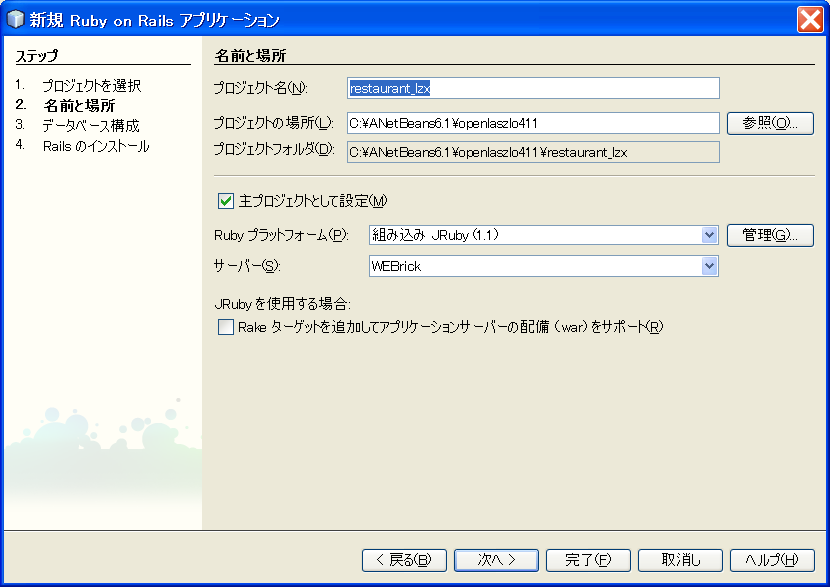
Task: Finish the wizard with 完了(F)
Action: point(588,560)
